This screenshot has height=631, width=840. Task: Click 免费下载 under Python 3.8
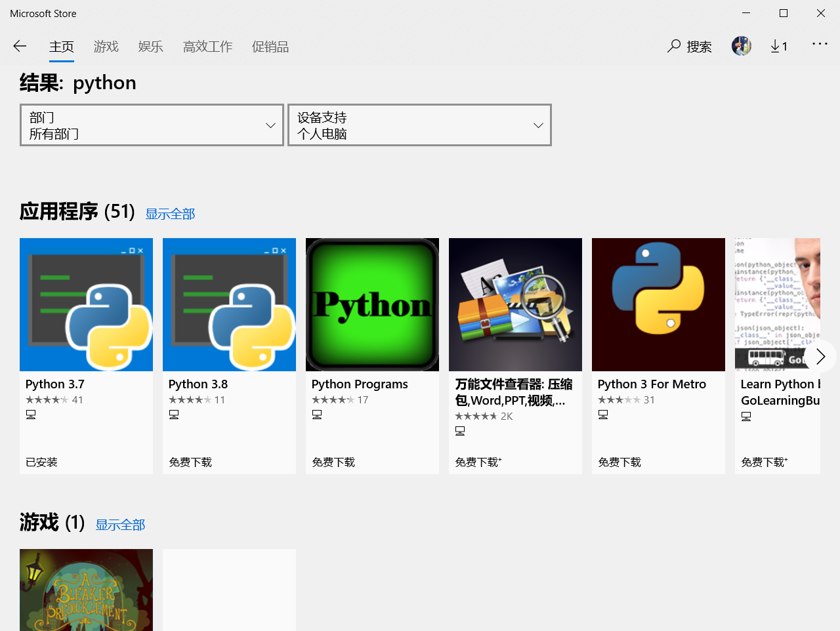190,462
